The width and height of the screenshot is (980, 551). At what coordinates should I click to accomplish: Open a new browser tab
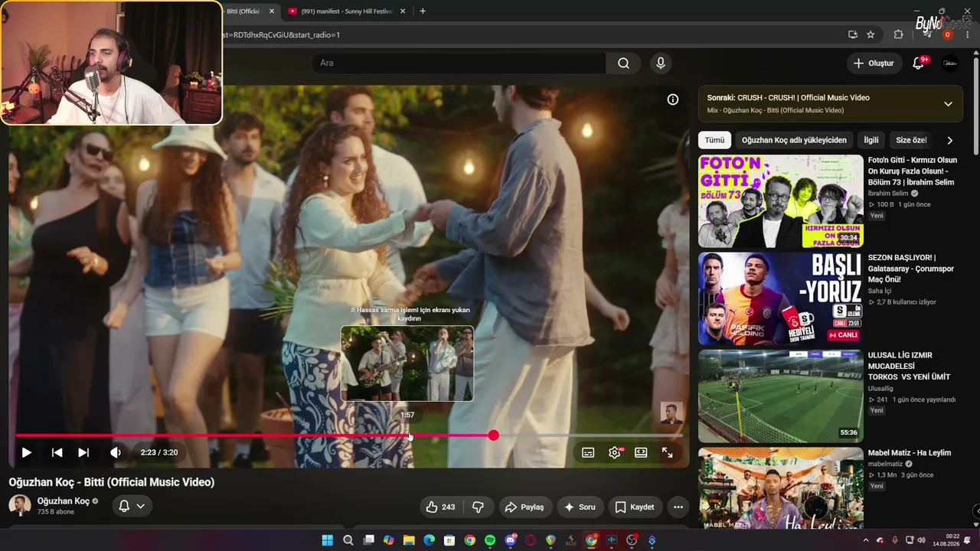[423, 11]
